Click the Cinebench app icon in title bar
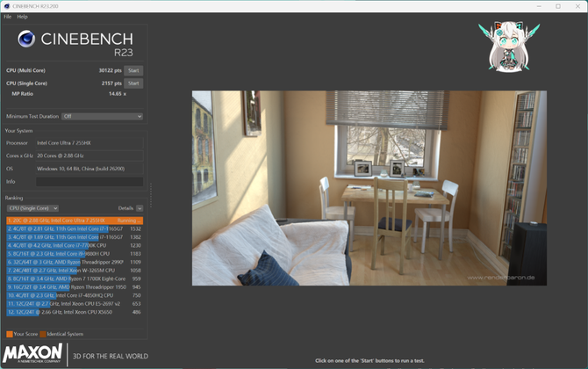 [x=7, y=6]
